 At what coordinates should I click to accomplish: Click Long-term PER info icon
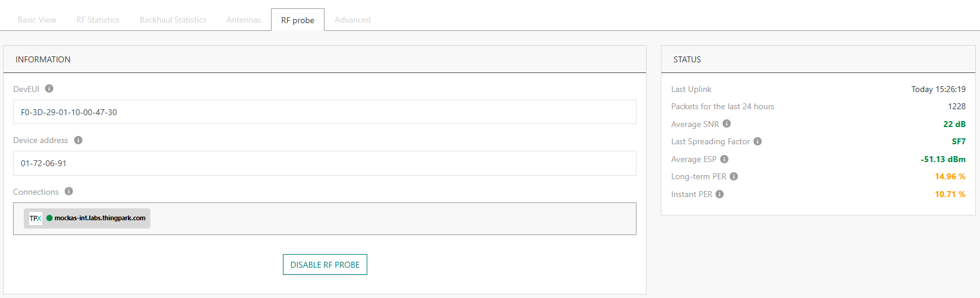(734, 176)
